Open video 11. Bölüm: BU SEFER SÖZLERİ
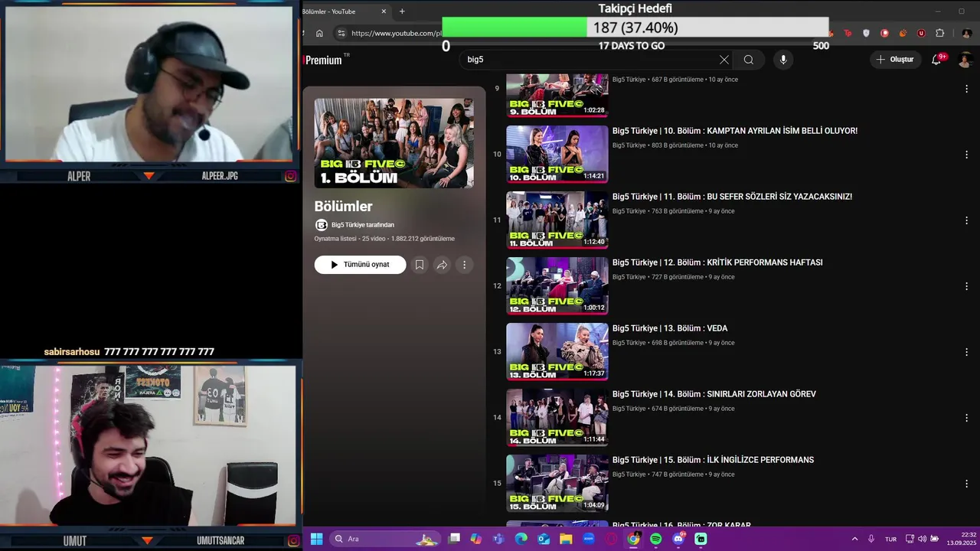The image size is (980, 551). 732,197
